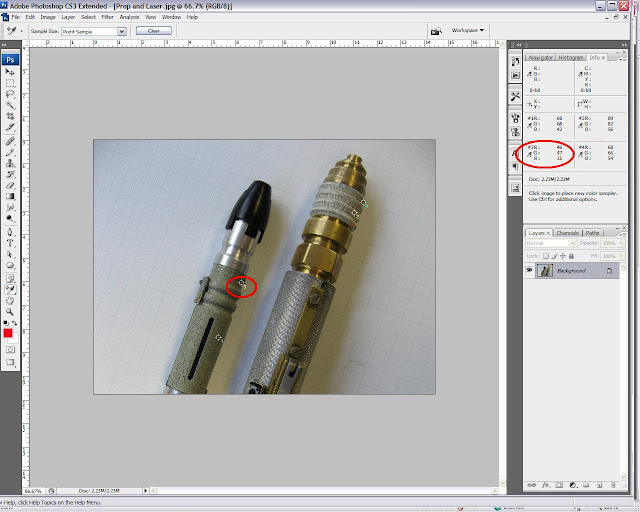Select the Hand tool
The image size is (640, 512).
click(10, 301)
